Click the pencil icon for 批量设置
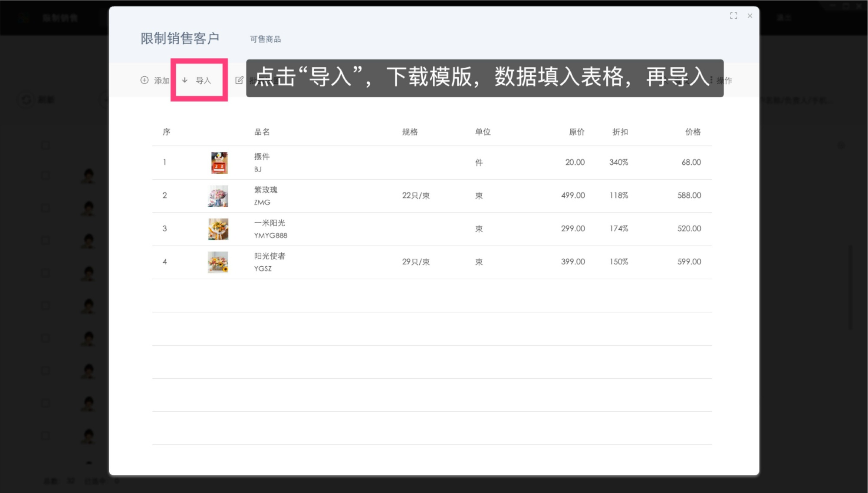Screen dimensions: 868x493 [x=239, y=80]
